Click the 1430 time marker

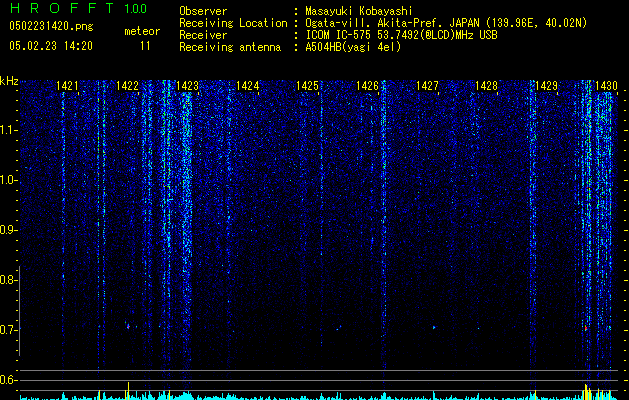coord(606,86)
